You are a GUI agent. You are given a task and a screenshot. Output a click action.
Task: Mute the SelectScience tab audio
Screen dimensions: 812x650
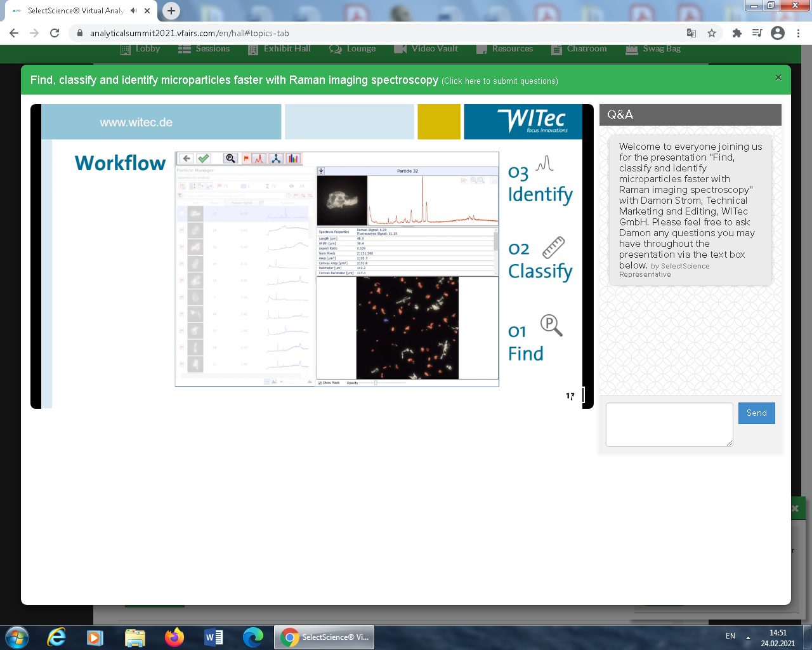point(134,11)
